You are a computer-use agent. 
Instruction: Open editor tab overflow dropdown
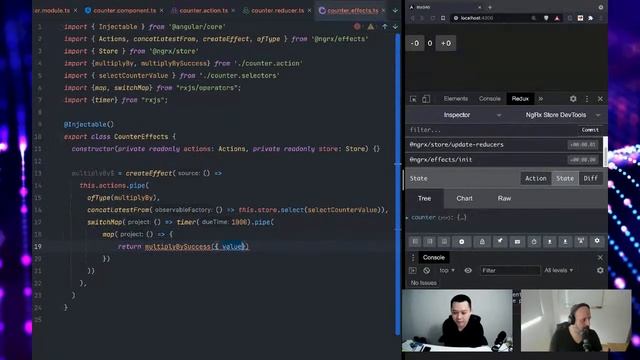395,11
